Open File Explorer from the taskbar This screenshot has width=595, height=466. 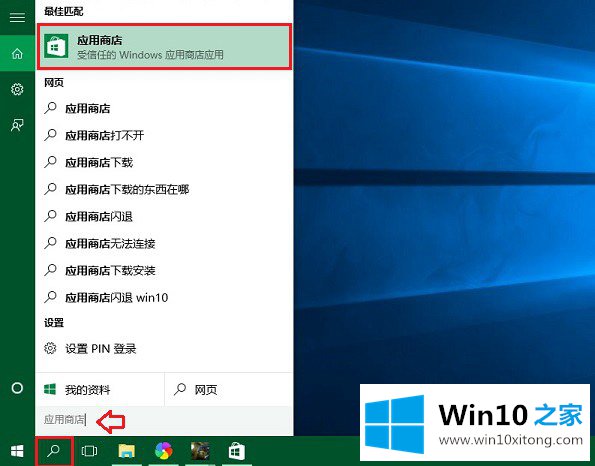[x=126, y=451]
